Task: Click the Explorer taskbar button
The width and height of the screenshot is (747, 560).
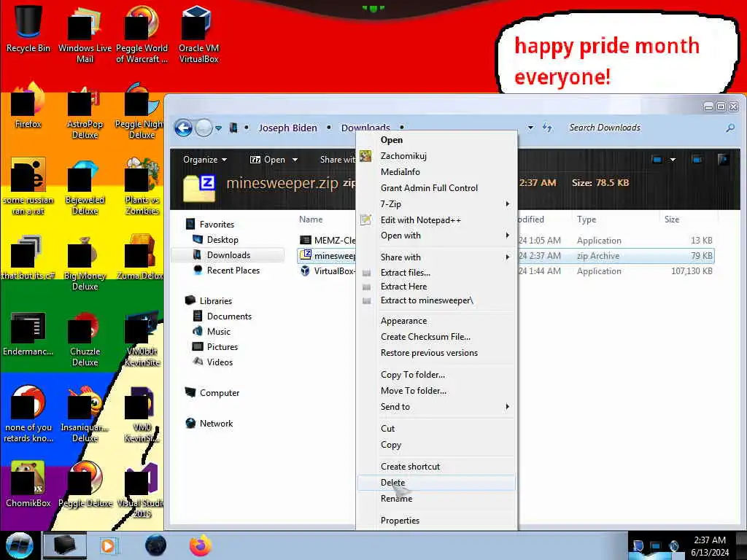Action: (x=65, y=545)
